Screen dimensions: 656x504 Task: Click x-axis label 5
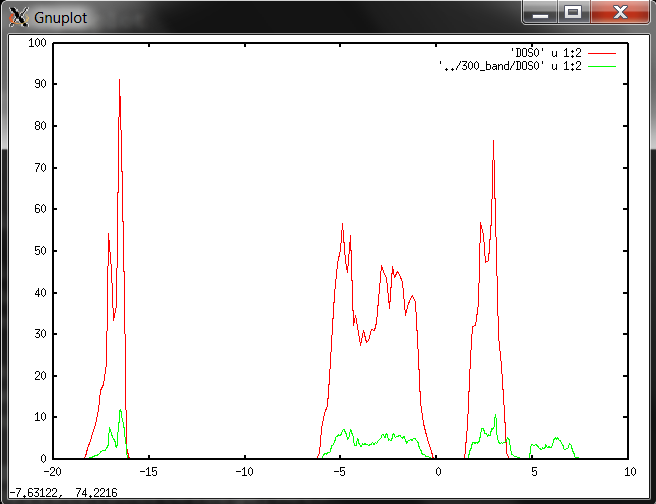pos(534,472)
